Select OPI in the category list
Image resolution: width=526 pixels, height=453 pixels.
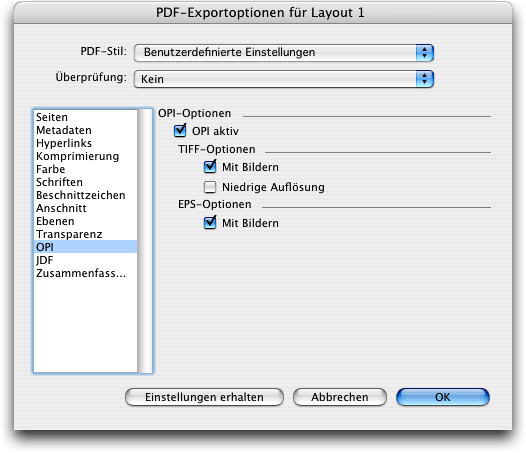tap(86, 247)
